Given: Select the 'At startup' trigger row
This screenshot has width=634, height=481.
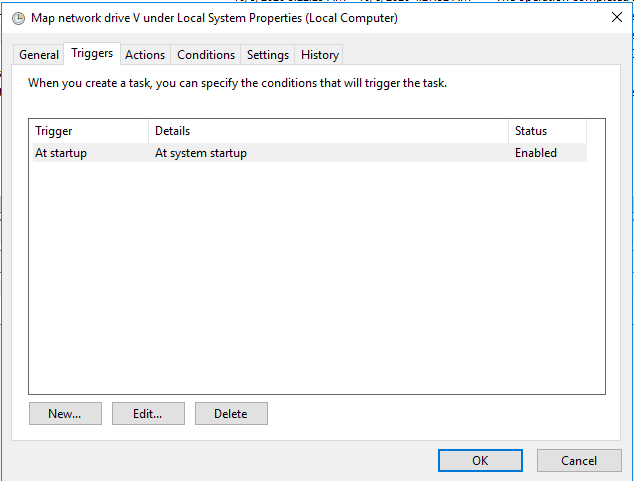Looking at the screenshot, I should [x=61, y=153].
